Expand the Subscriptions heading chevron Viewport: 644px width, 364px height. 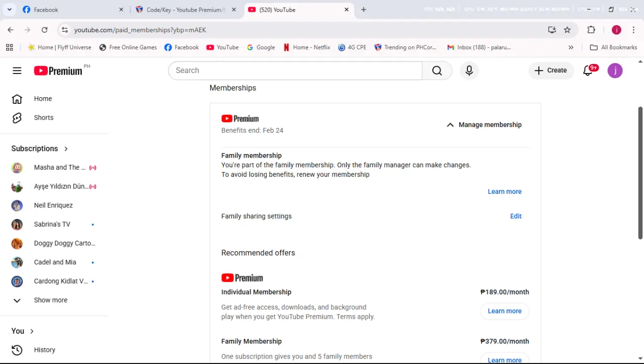tap(66, 149)
